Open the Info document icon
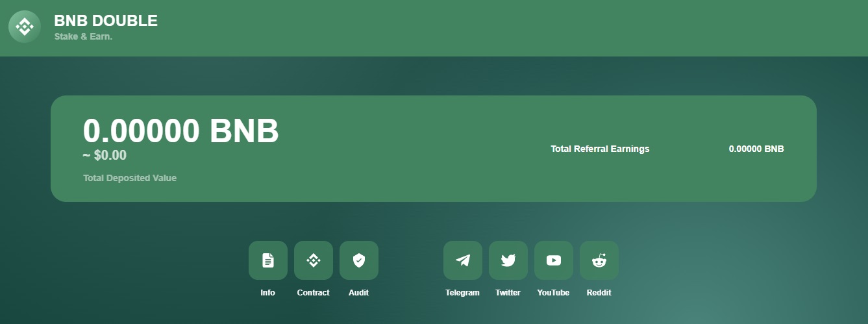Image resolution: width=868 pixels, height=324 pixels. [268, 260]
